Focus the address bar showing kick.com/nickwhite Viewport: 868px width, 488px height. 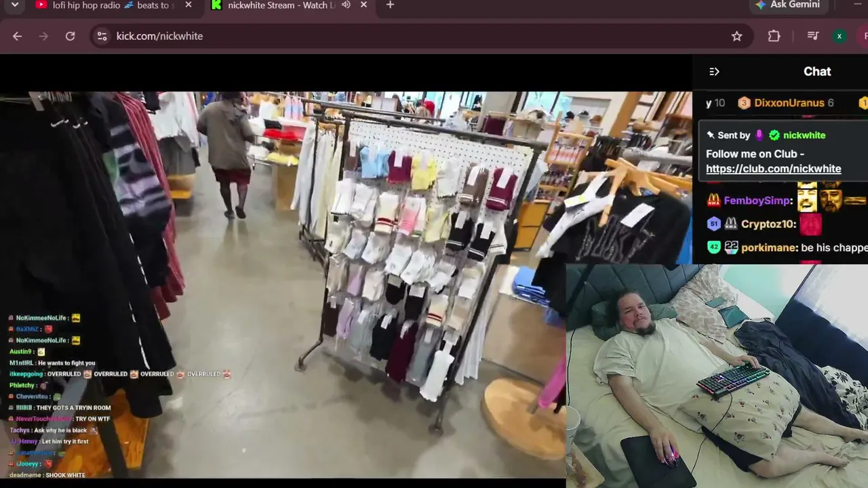point(420,36)
